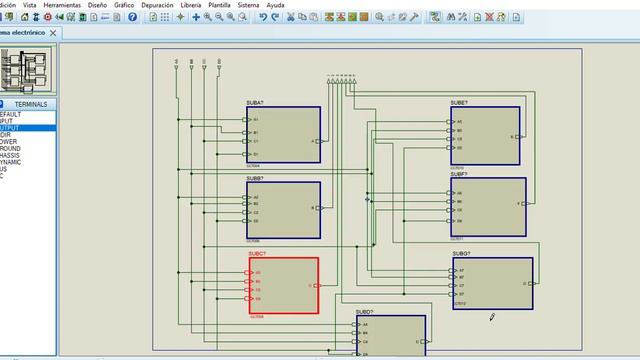Open the Bill of Materials
Image resolution: width=640 pixels, height=360 pixels.
pos(94,17)
